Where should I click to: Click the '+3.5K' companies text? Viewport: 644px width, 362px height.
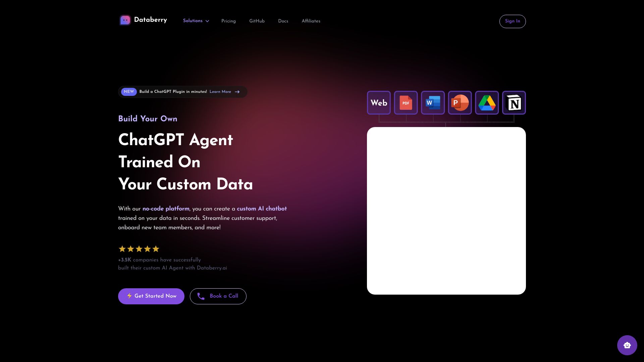[x=124, y=260]
